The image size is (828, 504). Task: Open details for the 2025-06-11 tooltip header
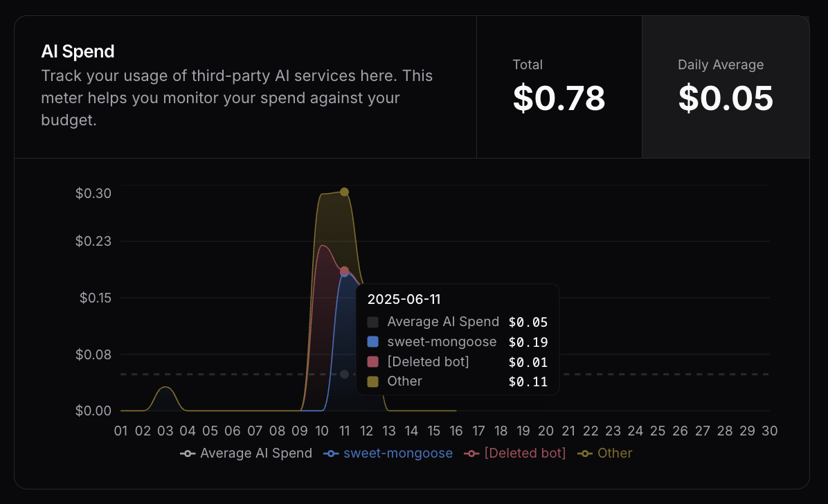click(x=404, y=299)
